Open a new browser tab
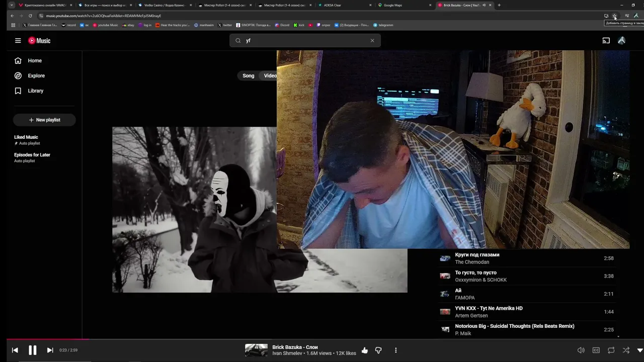 click(x=499, y=5)
